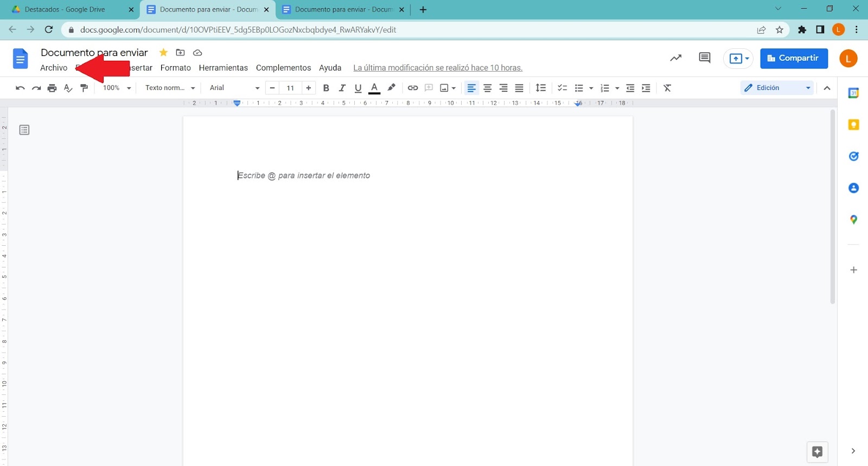Click the Undo arrow in toolbar

[20, 88]
